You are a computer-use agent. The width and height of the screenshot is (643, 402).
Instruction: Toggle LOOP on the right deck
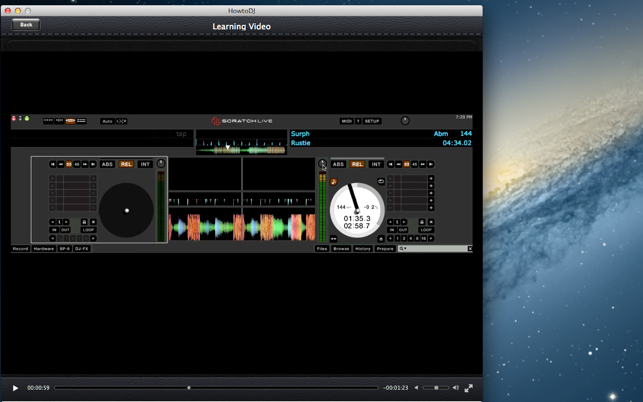(426, 230)
